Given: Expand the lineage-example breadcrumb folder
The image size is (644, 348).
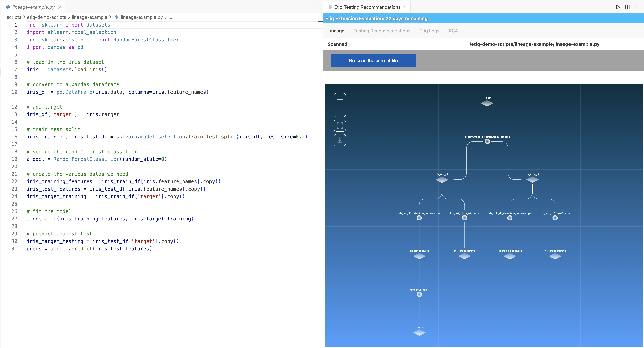Looking at the screenshot, I should point(89,17).
